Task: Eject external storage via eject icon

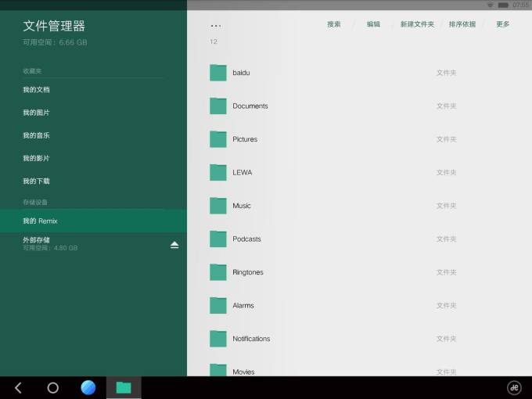Action: point(174,245)
